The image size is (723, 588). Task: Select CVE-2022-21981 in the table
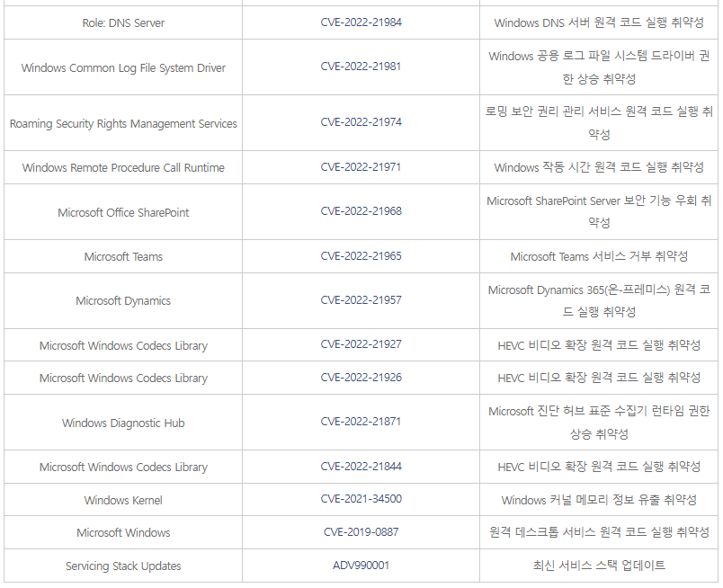pyautogui.click(x=361, y=67)
